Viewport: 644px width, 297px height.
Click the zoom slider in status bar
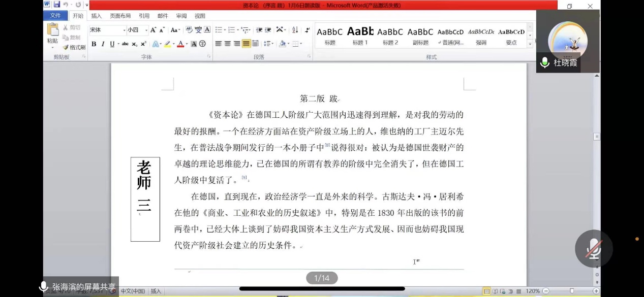pyautogui.click(x=571, y=291)
